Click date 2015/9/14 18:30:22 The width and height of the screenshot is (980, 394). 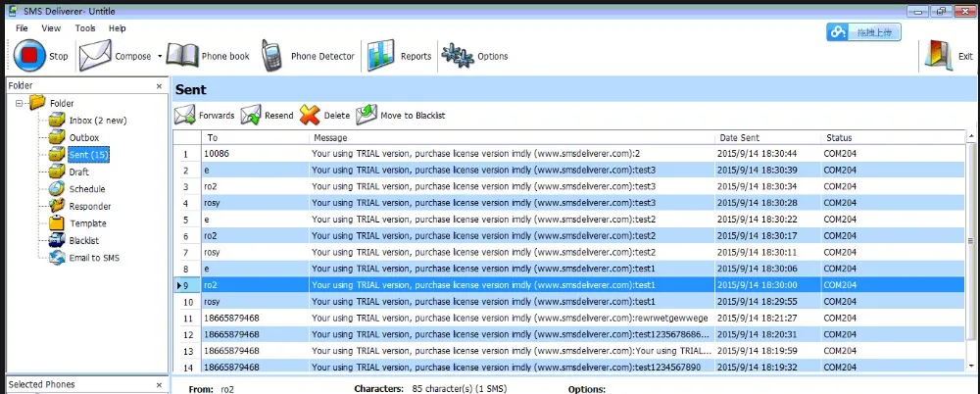point(757,220)
